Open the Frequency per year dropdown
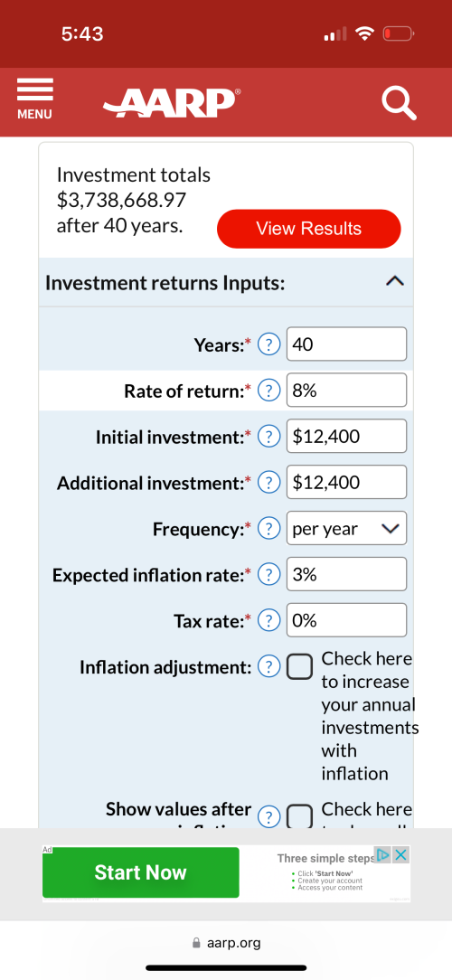Viewport: 452px width, 980px height. pos(346,529)
